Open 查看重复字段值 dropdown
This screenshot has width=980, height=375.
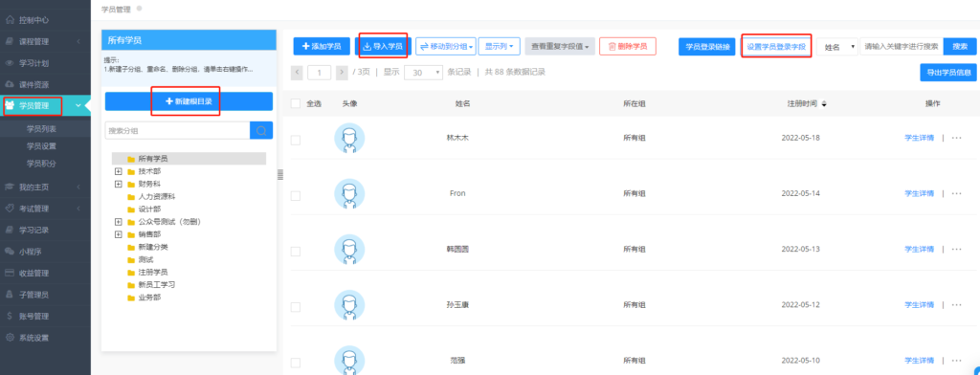click(560, 46)
